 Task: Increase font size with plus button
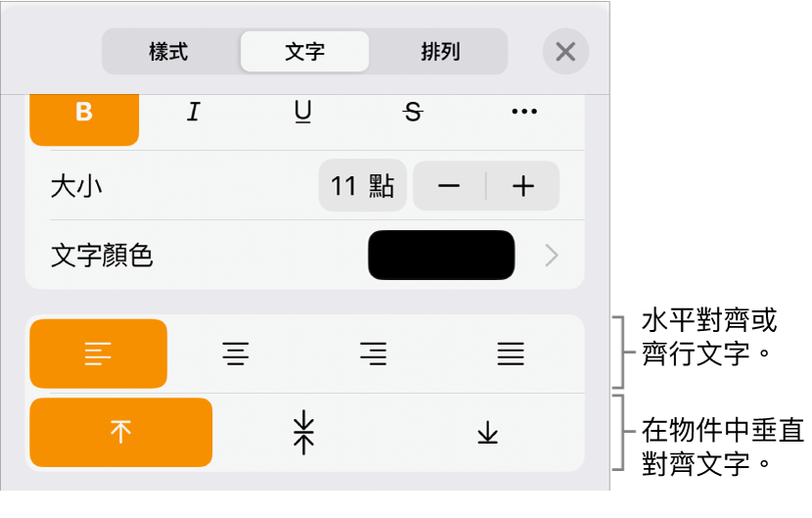click(x=523, y=186)
